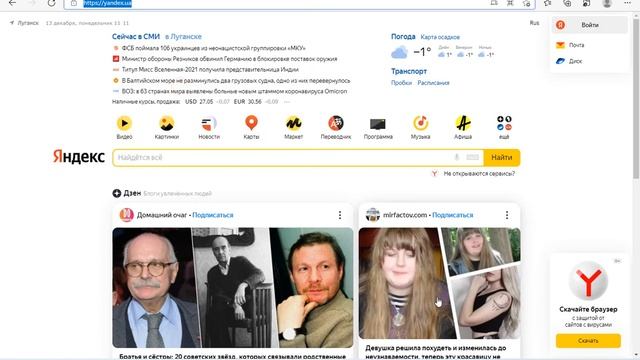The image size is (640, 360).
Task: Open browser profile avatar icon
Action: click(607, 3)
